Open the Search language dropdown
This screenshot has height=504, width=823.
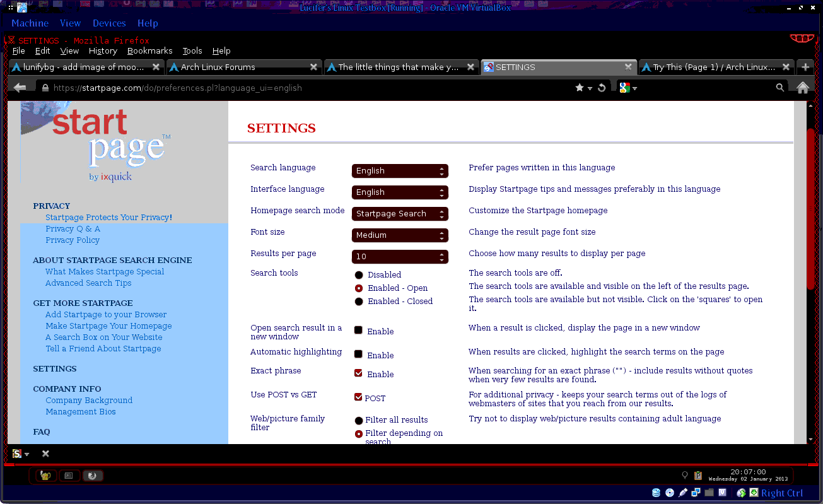tap(400, 170)
